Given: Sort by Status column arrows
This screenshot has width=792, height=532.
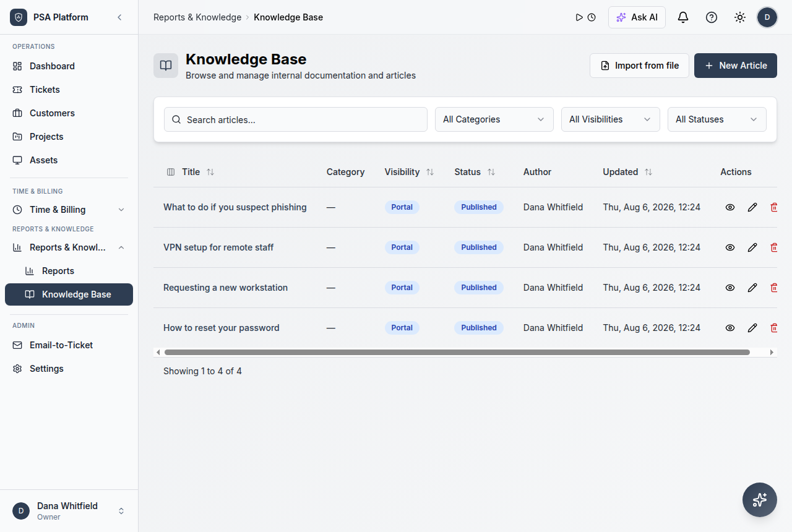Looking at the screenshot, I should point(491,172).
